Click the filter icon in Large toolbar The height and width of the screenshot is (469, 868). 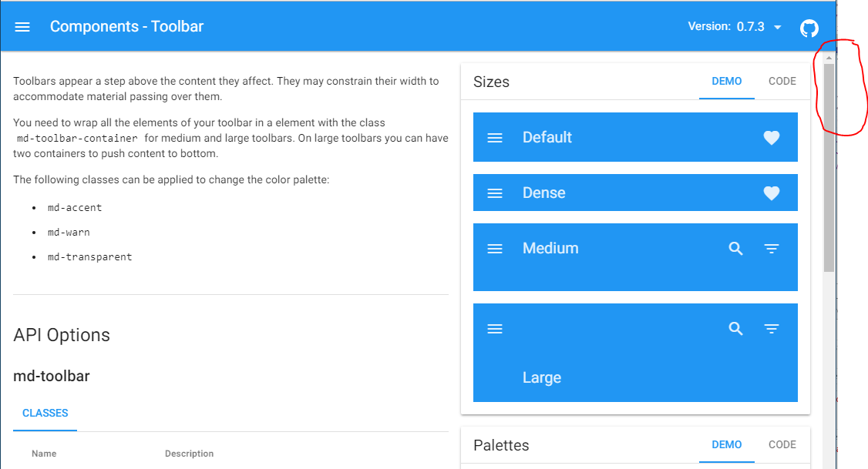[771, 329]
